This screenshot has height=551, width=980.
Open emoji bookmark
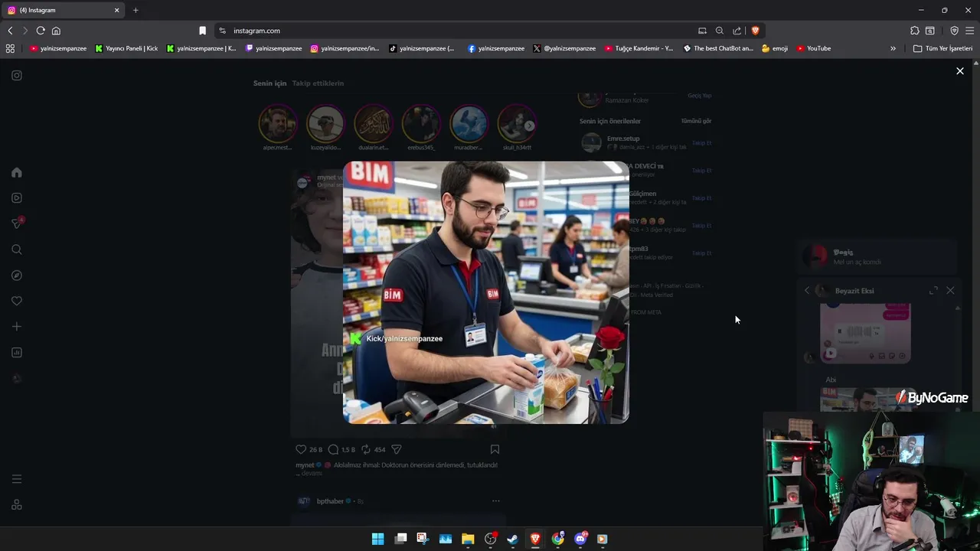(775, 48)
